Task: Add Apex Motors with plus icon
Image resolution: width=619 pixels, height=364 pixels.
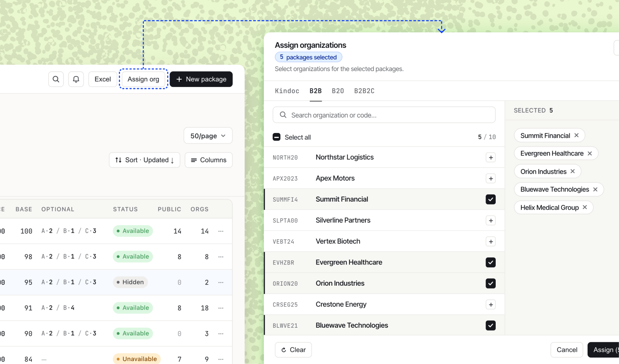Action: pos(491,178)
